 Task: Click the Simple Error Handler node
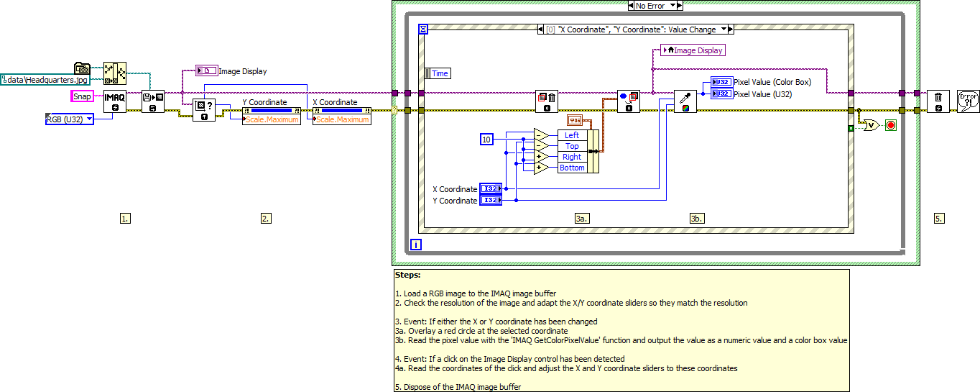(968, 101)
